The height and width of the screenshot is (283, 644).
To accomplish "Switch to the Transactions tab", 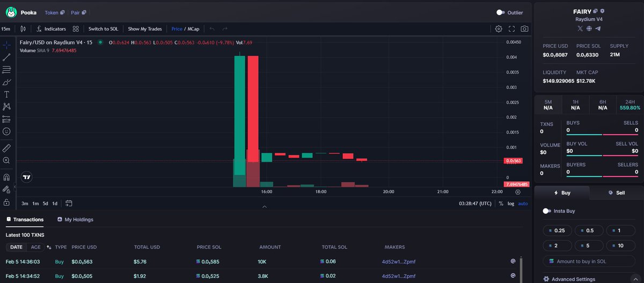I will tap(25, 220).
